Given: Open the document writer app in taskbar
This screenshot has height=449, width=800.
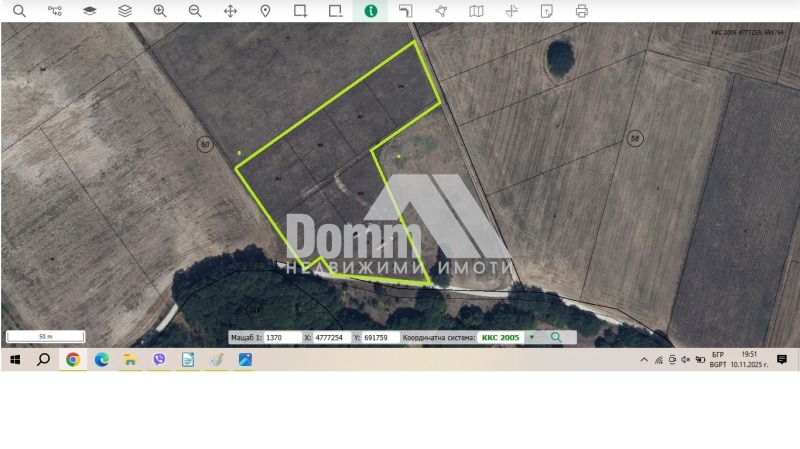Looking at the screenshot, I should point(188,360).
